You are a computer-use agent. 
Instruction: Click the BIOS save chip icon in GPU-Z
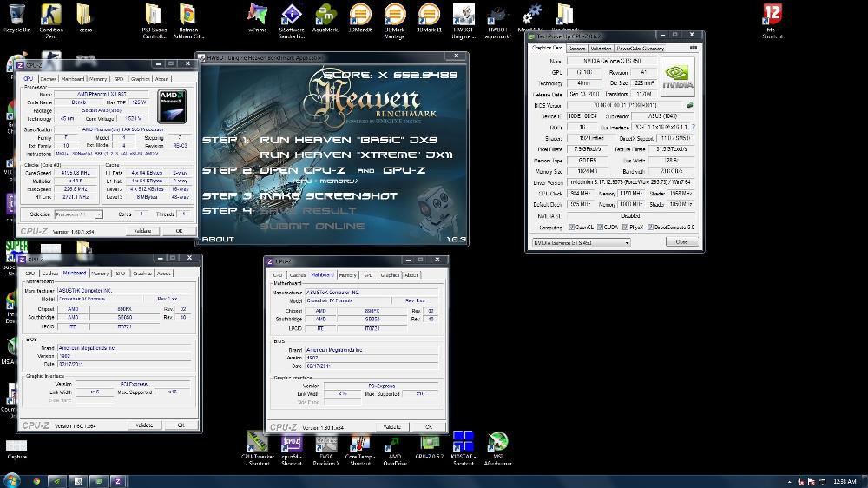[x=690, y=105]
